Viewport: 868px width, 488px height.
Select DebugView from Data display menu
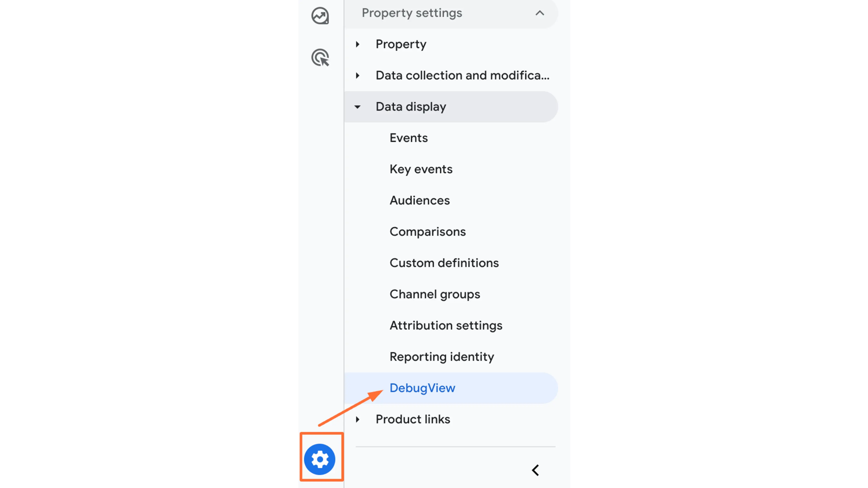[423, 388]
